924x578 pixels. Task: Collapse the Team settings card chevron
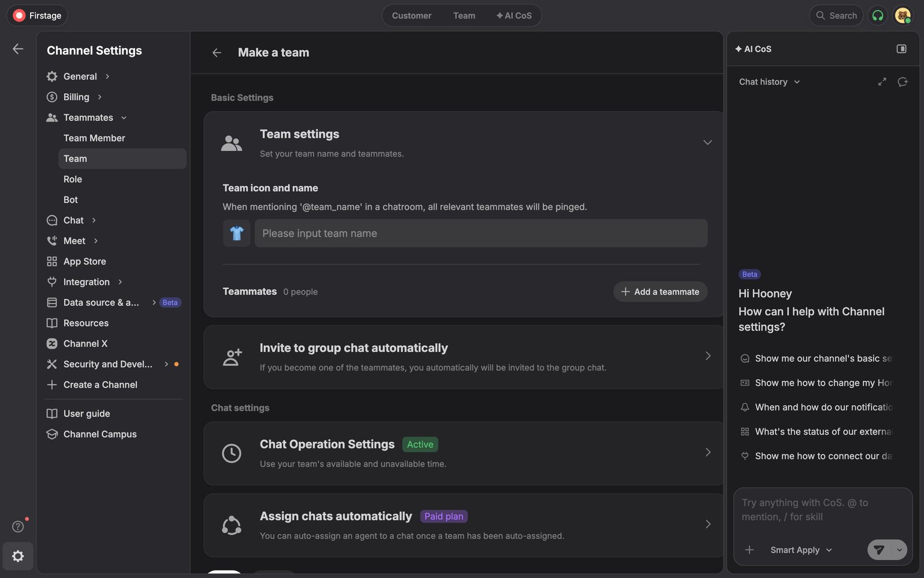(x=707, y=142)
